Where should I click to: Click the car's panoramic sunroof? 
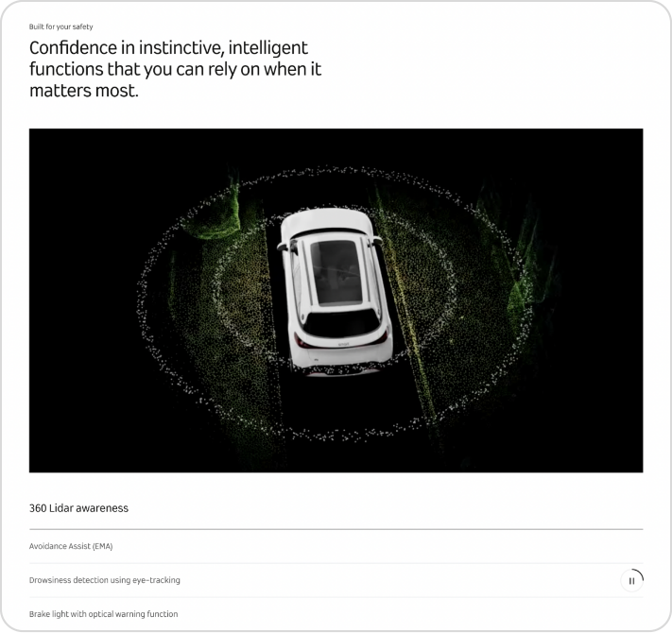coord(336,272)
